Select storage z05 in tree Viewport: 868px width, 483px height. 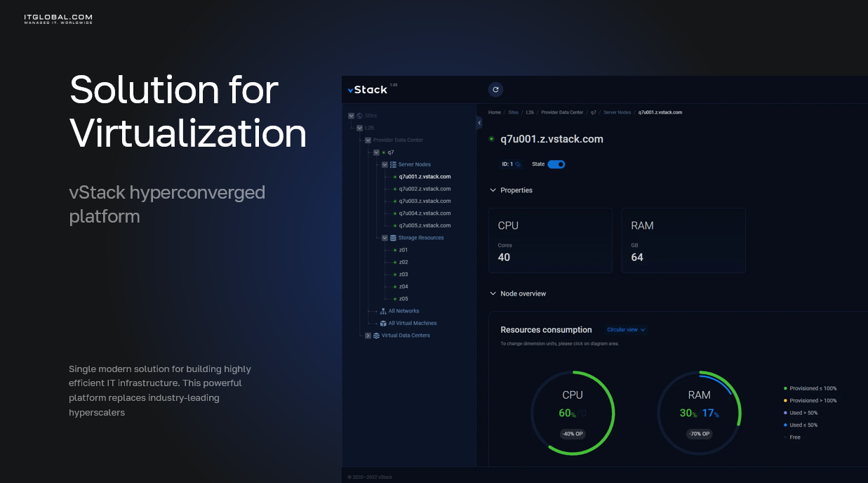coord(403,298)
